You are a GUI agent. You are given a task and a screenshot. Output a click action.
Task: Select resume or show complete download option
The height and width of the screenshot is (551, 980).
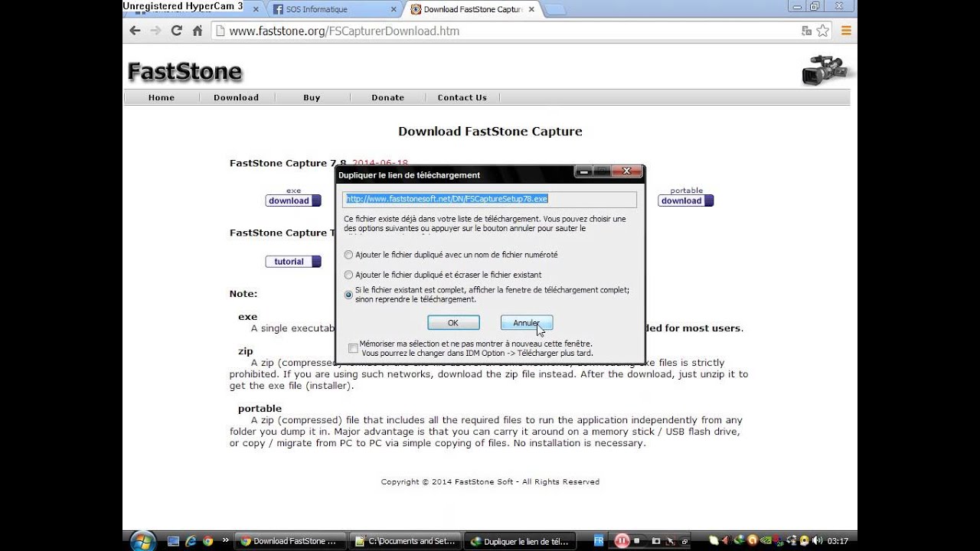(x=349, y=295)
